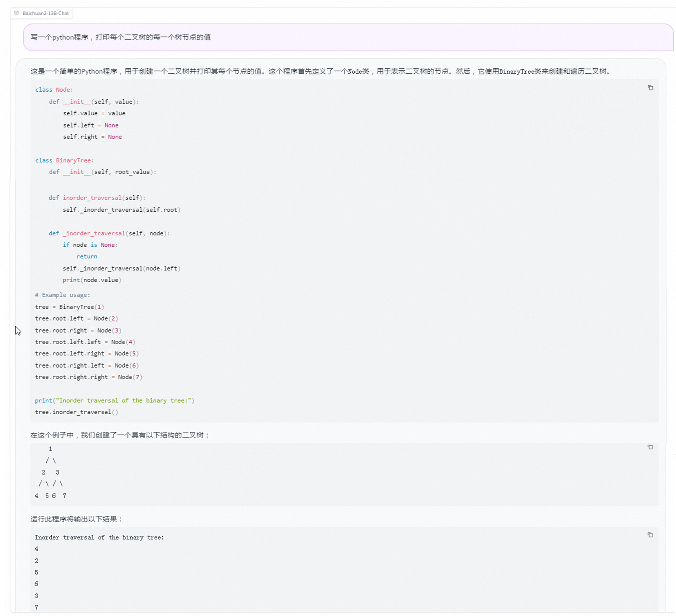Screen dimensions: 676x616
Task: Copy the inorder traversal output block
Action: (650, 535)
